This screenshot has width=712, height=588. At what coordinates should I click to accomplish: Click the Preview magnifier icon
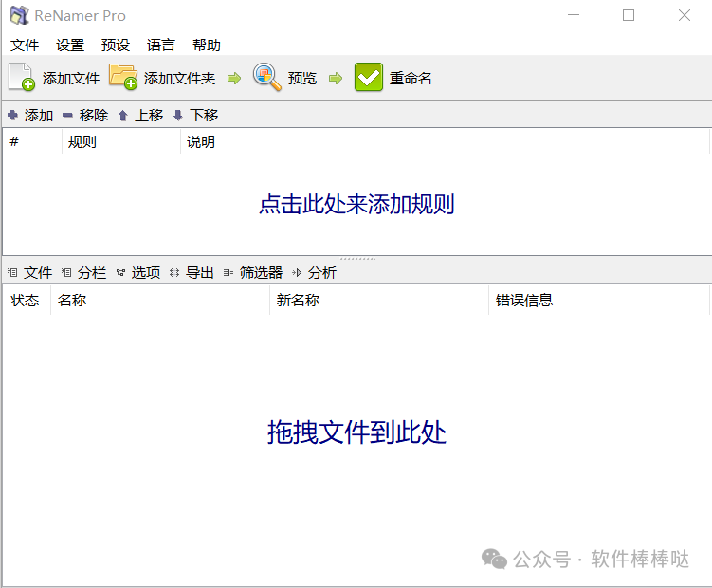[x=266, y=77]
